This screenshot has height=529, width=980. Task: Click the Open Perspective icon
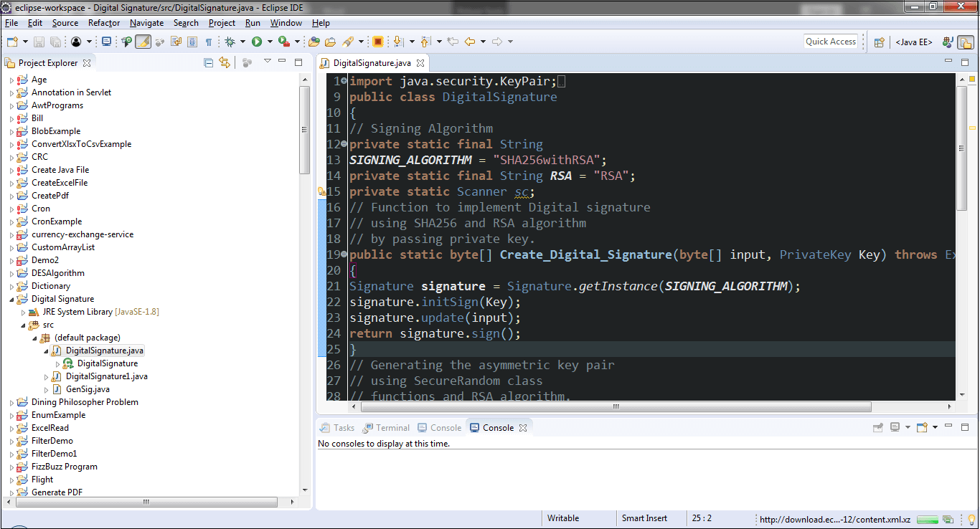879,42
